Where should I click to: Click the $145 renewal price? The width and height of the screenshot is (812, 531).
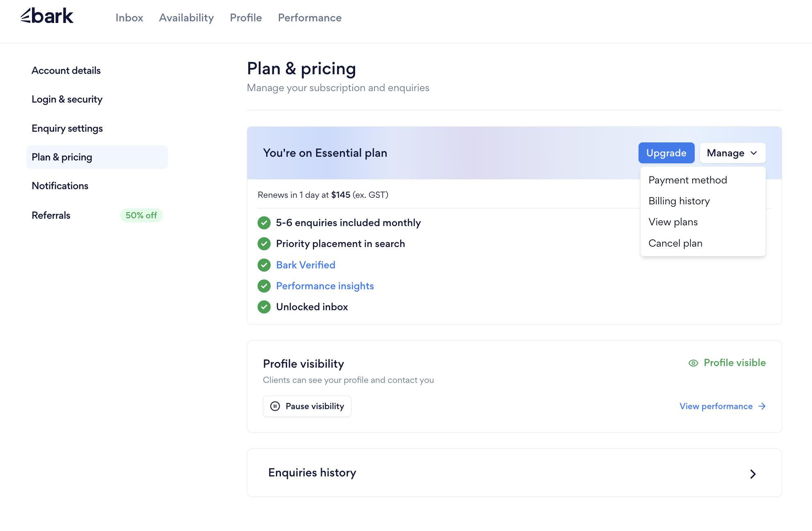[x=341, y=195]
